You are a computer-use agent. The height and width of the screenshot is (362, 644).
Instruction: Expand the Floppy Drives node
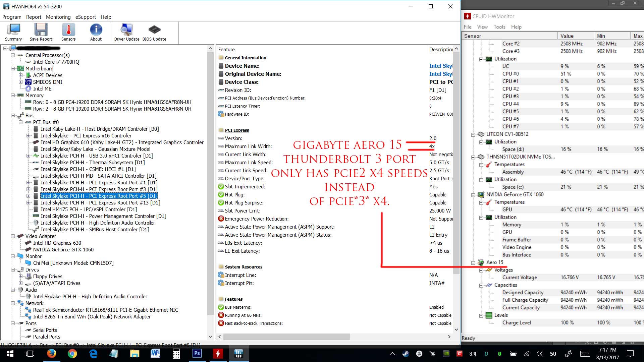(20, 277)
